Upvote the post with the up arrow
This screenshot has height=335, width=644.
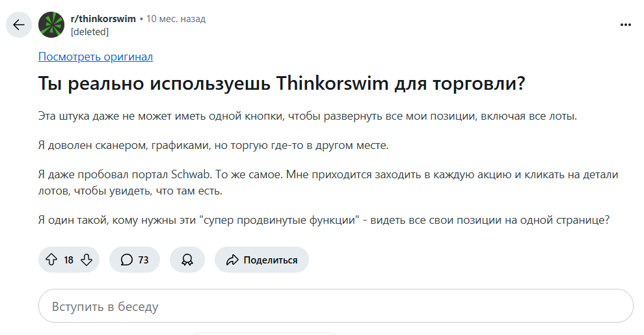click(51, 260)
